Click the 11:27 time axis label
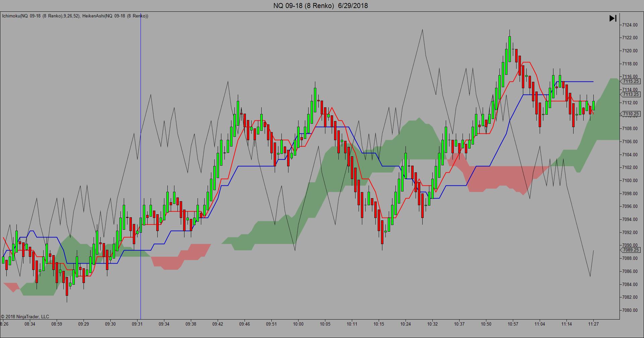 593,324
